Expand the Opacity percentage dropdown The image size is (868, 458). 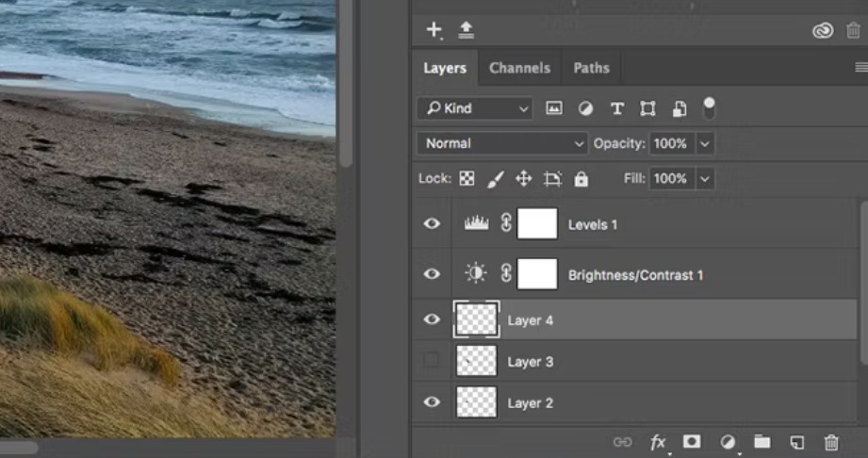705,143
